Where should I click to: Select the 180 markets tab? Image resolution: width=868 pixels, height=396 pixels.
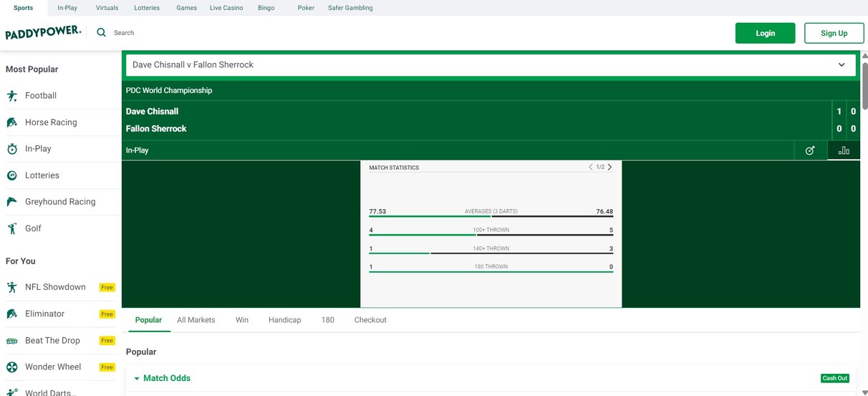[x=328, y=320]
